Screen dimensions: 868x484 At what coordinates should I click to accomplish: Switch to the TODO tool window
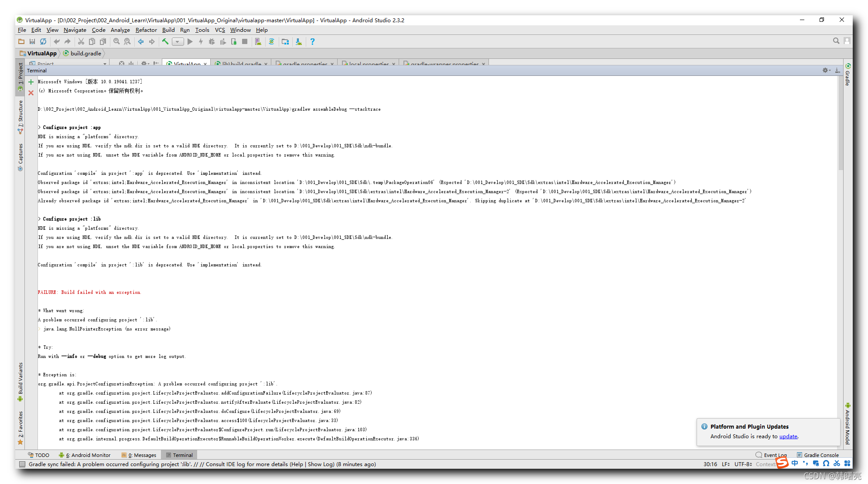point(38,455)
